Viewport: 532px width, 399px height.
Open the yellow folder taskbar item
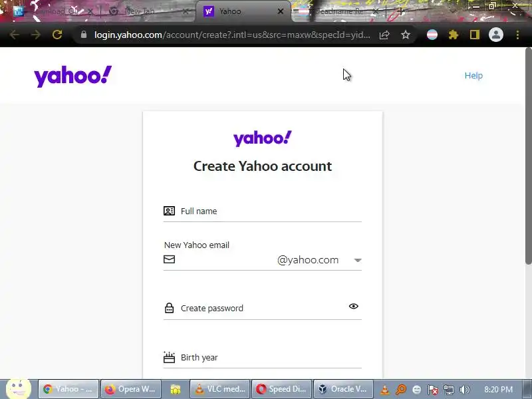(176, 389)
